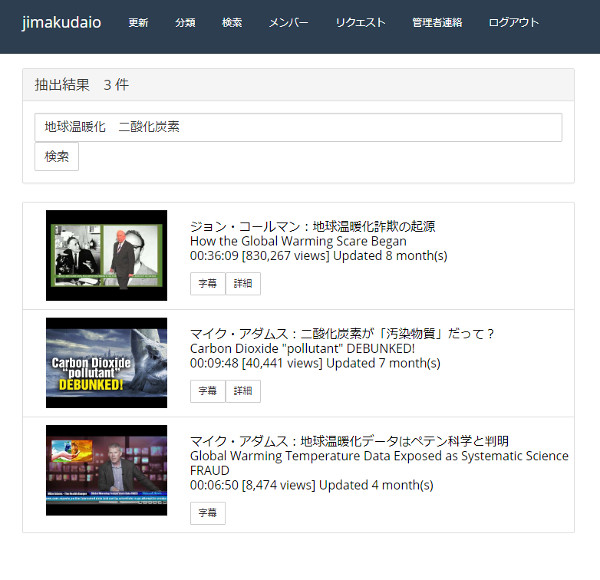This screenshot has height=580, width=600.
Task: Open title マイク・アダムス：地球温暖化データはペテン科学と判明
Action: coord(349,441)
